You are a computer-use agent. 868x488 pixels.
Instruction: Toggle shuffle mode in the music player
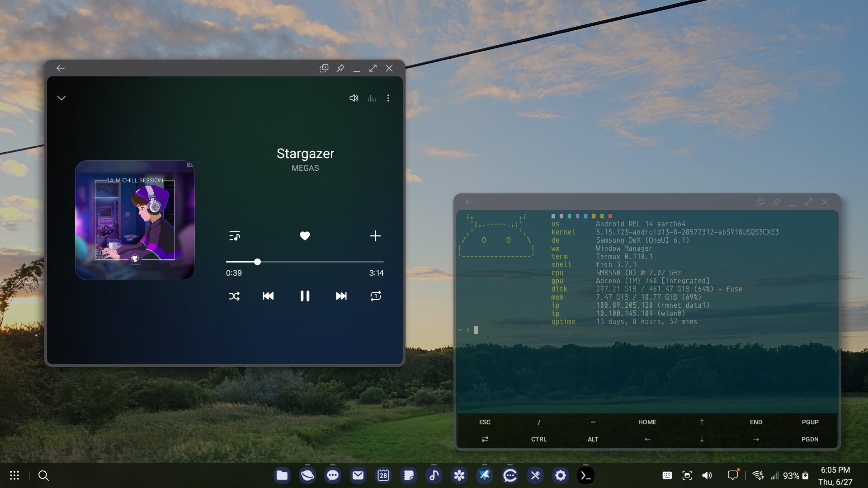(x=234, y=296)
